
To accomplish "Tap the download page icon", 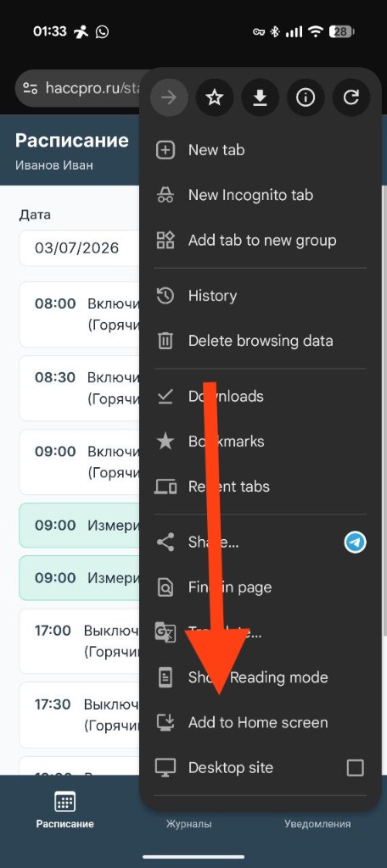I will 260,98.
